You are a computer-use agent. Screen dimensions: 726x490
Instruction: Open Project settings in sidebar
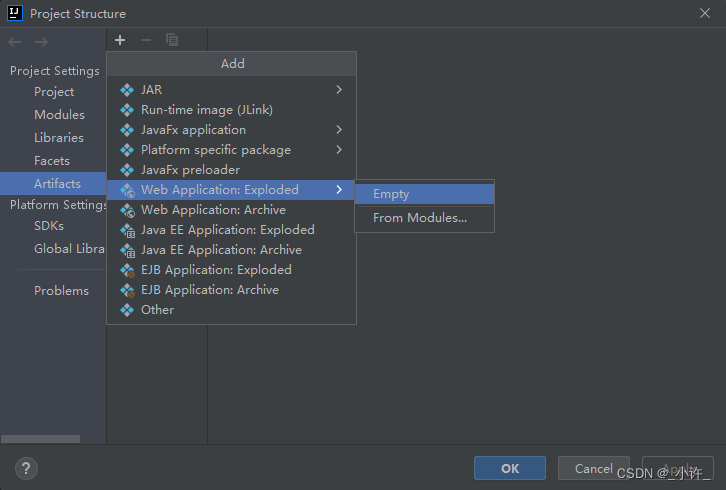(x=53, y=92)
